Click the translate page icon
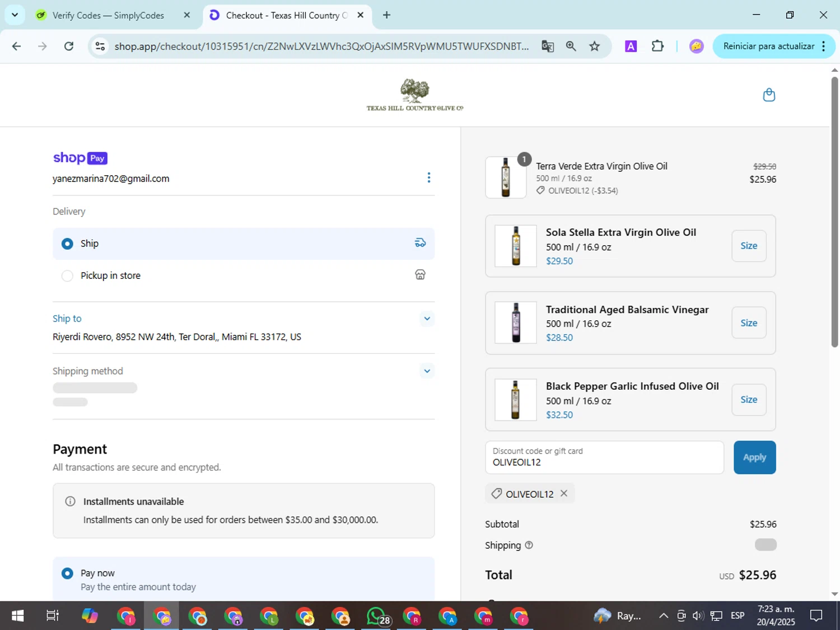Image resolution: width=840 pixels, height=630 pixels. point(548,46)
